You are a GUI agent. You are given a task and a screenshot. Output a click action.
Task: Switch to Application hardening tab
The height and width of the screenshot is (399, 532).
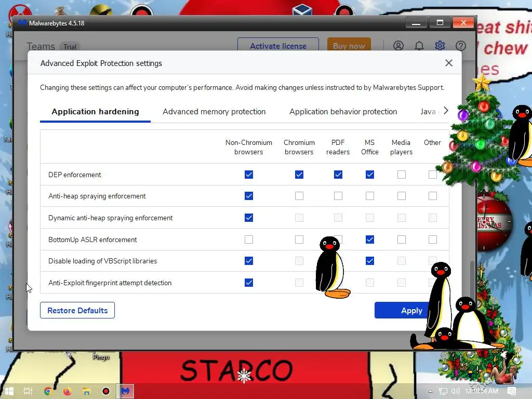(x=96, y=112)
